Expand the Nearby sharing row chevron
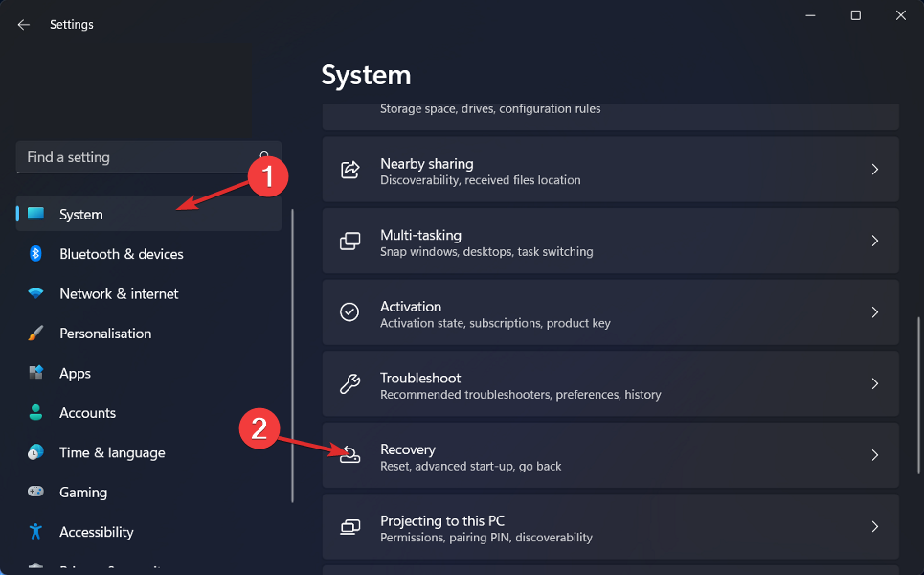The height and width of the screenshot is (575, 924). point(874,169)
